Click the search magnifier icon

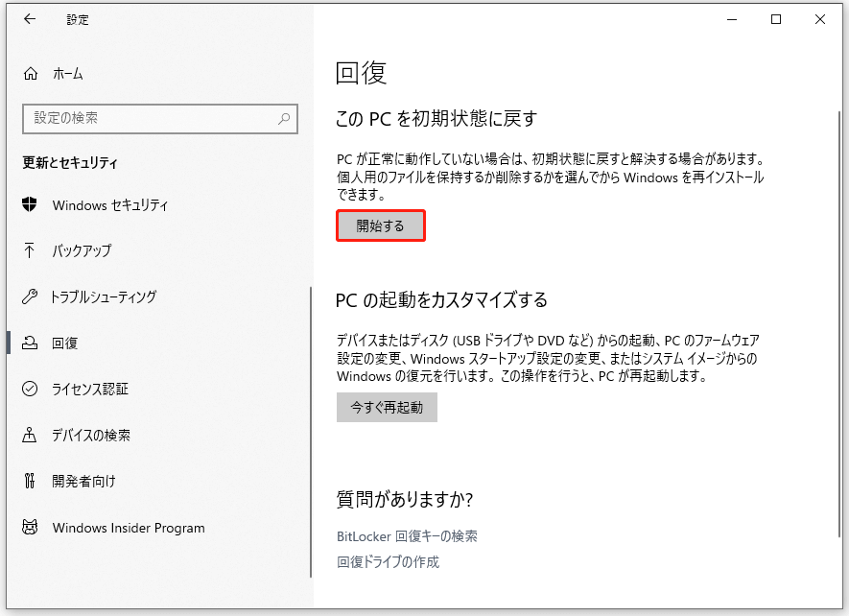[x=283, y=118]
